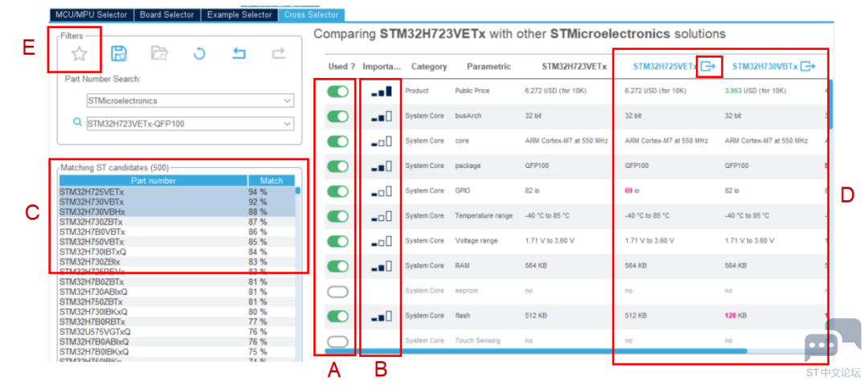Viewport: 868px width, 385px height.
Task: Enable the eeprom parameter toggle
Action: click(338, 291)
